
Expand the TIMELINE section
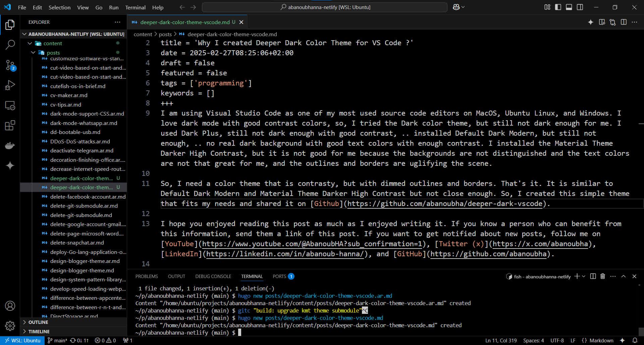[x=39, y=332]
